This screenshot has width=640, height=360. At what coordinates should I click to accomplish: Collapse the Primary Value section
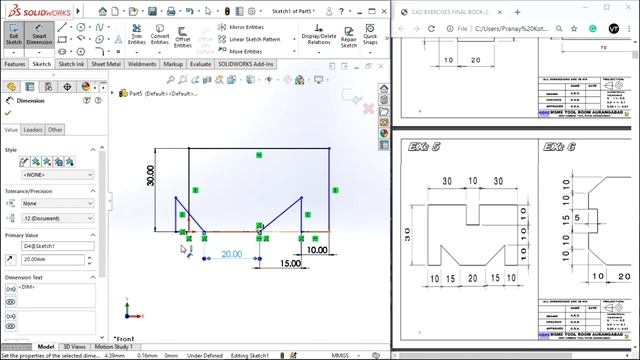pyautogui.click(x=93, y=235)
